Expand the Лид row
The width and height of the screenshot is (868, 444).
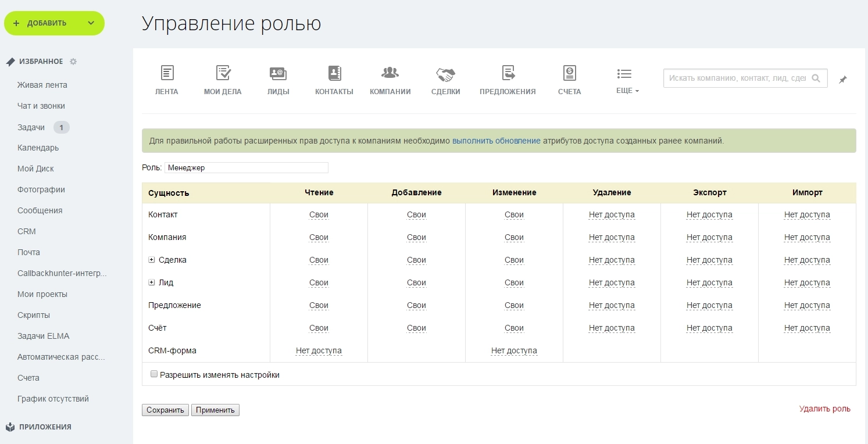[152, 282]
